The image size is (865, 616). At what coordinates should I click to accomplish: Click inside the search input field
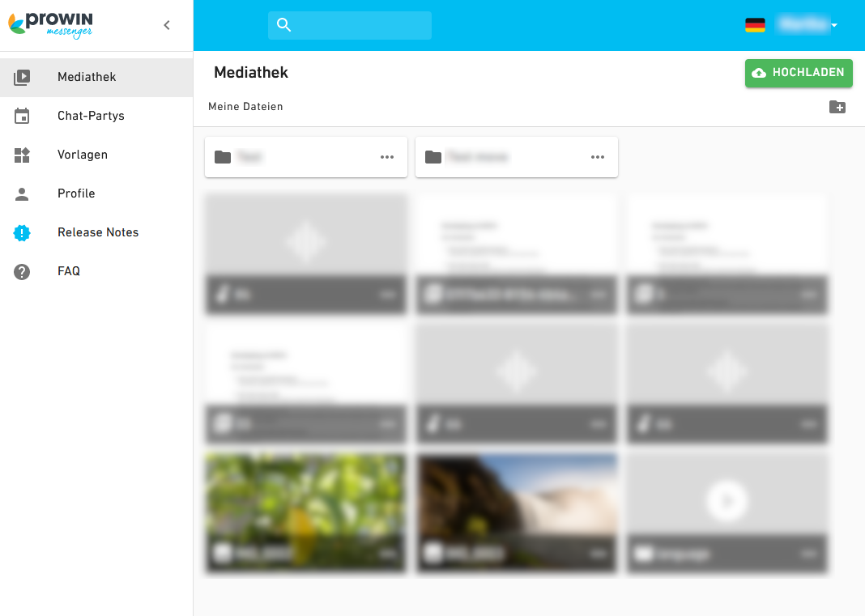(356, 25)
